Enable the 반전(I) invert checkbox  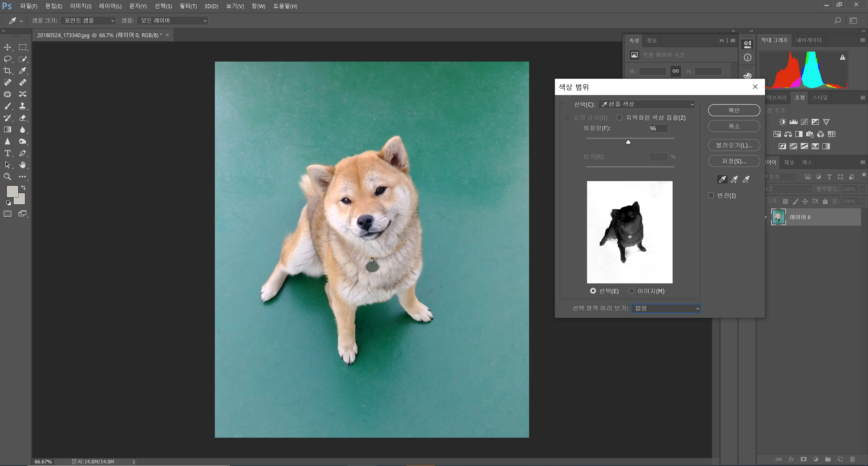click(711, 195)
